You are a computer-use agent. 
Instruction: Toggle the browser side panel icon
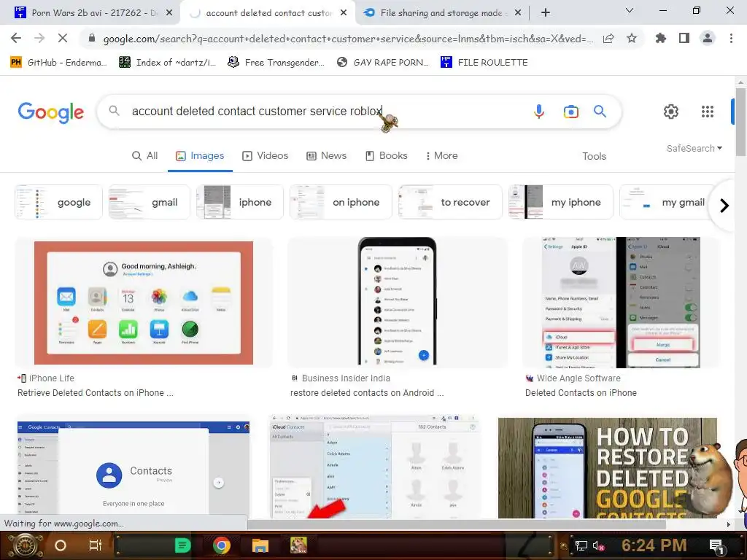pos(684,38)
